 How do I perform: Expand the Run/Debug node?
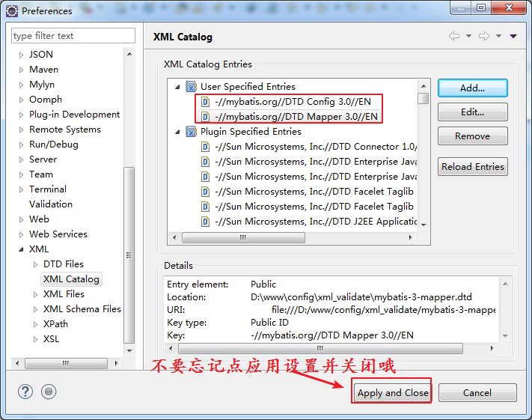(x=22, y=144)
